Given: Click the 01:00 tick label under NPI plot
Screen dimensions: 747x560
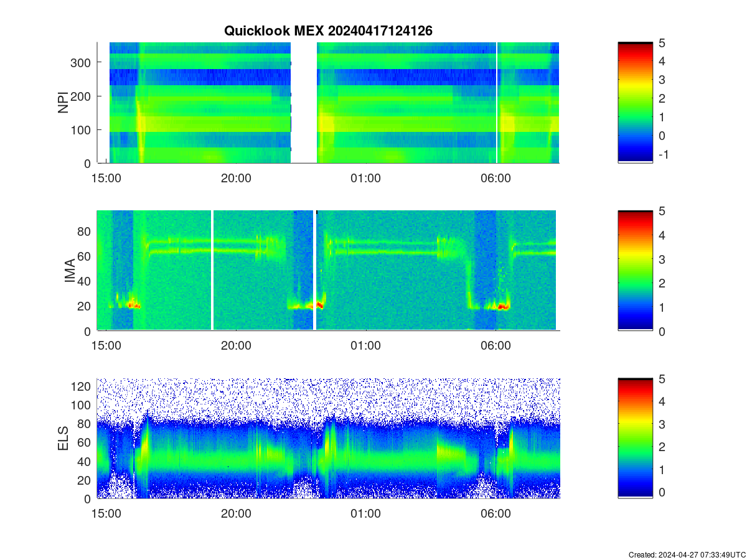Looking at the screenshot, I should [366, 178].
